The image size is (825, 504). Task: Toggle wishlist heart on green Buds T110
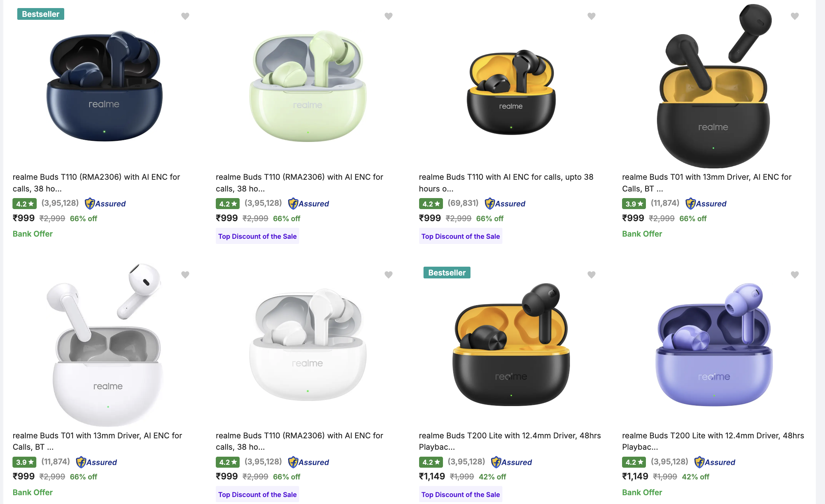(388, 16)
